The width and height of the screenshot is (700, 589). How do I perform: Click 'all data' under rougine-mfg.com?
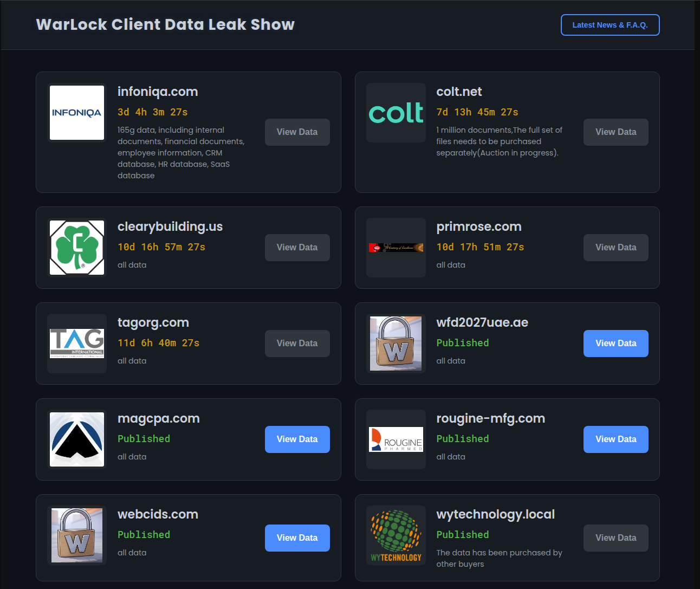[451, 457]
